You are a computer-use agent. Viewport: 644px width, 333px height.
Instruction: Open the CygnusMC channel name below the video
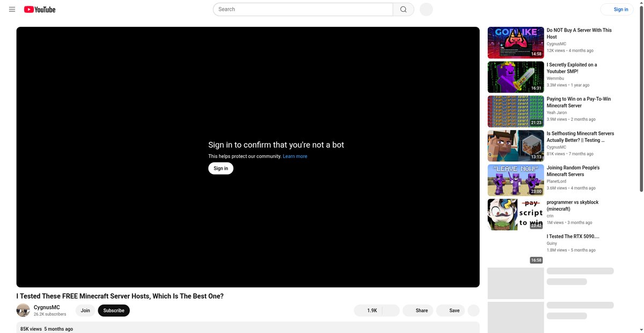click(47, 307)
